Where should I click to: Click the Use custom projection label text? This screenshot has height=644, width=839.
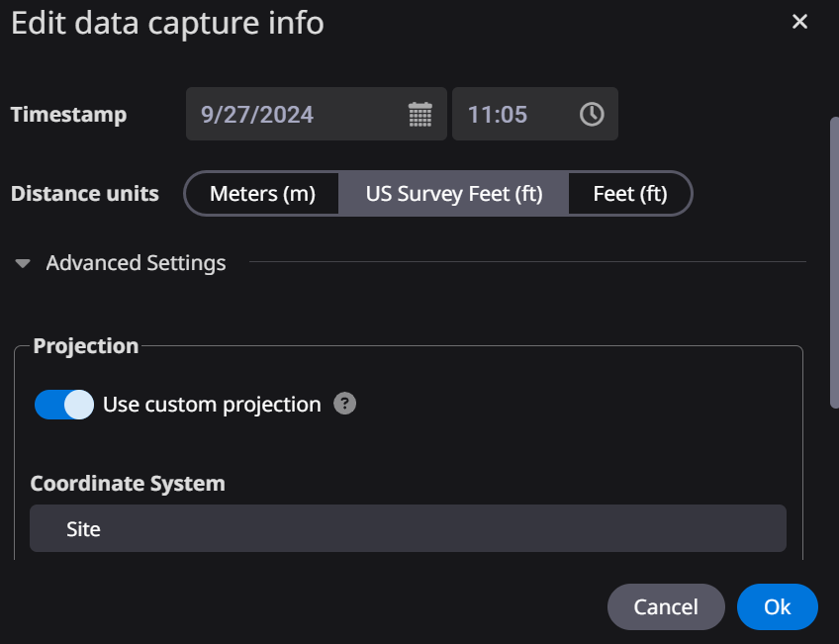pos(212,405)
